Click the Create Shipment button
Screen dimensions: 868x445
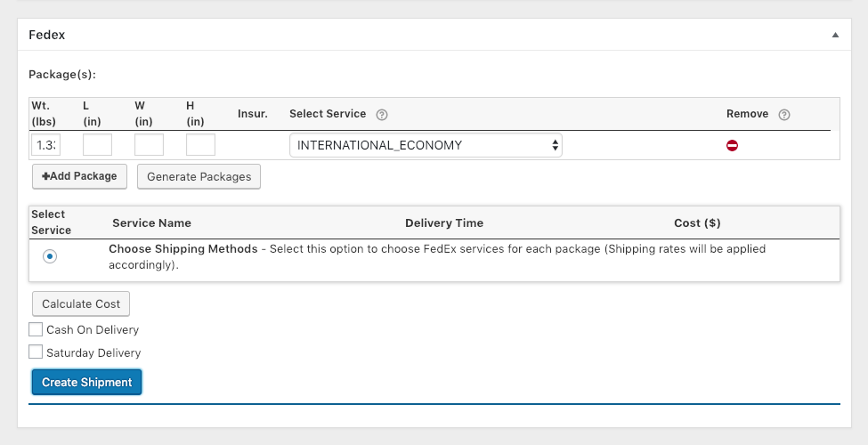[87, 383]
